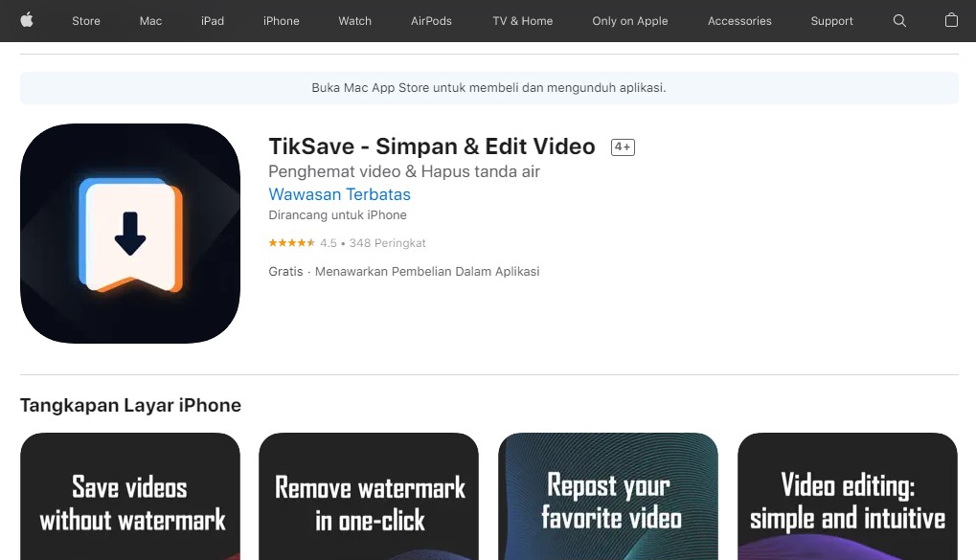Click the star rating icons
This screenshot has width=976, height=560.
(292, 243)
